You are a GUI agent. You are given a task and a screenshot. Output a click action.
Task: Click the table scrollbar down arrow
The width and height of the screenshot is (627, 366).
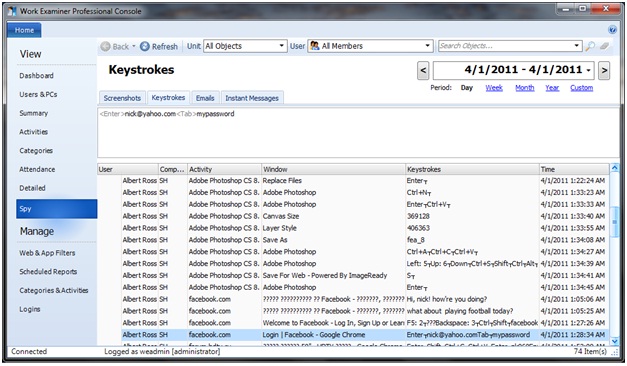pos(615,341)
